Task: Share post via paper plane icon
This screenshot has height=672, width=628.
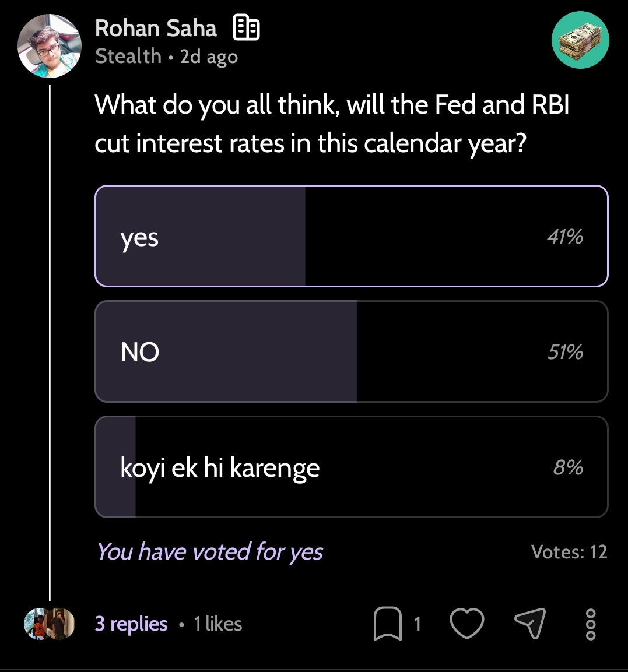Action: 529,624
